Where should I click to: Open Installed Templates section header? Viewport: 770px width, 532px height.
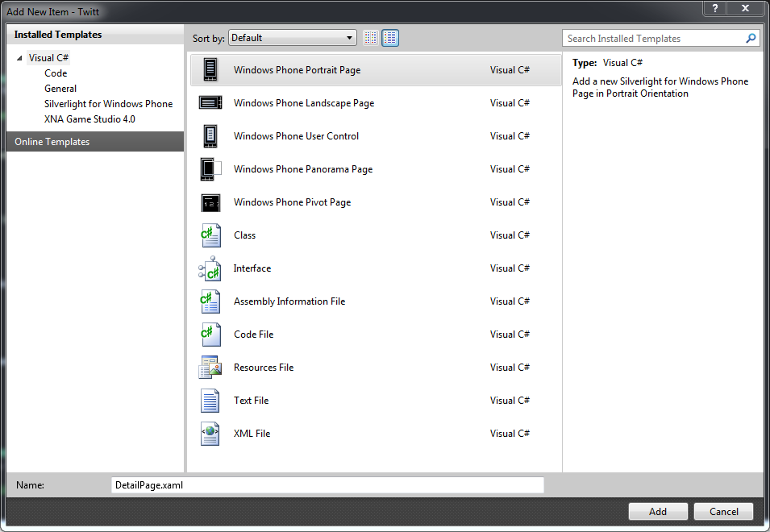[x=95, y=35]
